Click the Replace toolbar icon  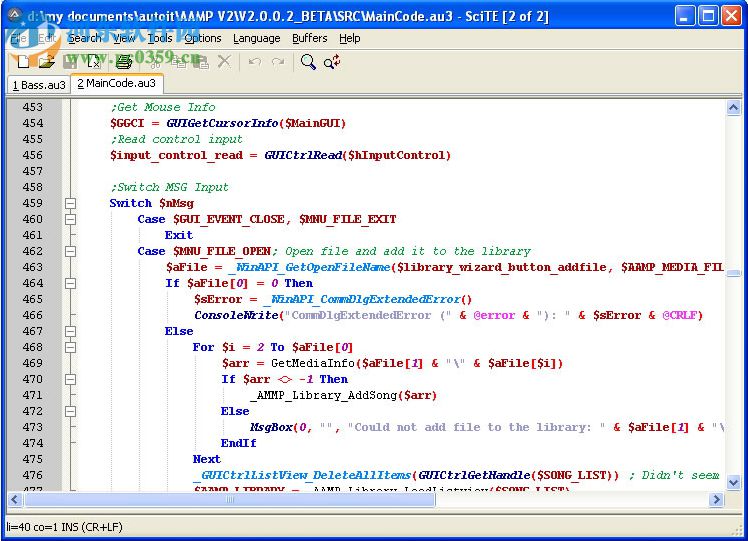point(332,62)
